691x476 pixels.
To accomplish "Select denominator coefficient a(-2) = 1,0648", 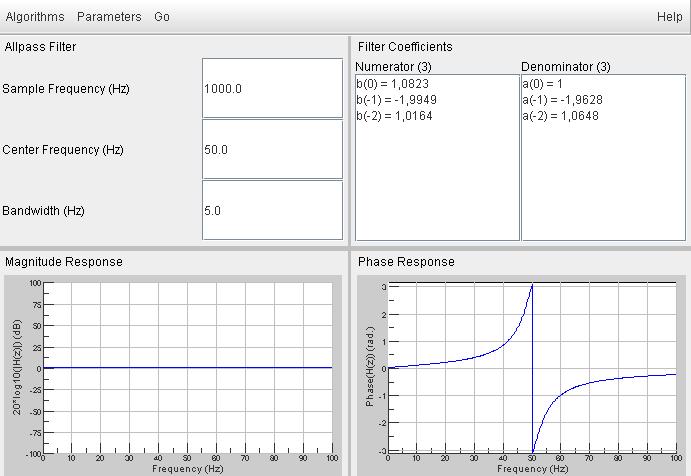I will tap(561, 116).
